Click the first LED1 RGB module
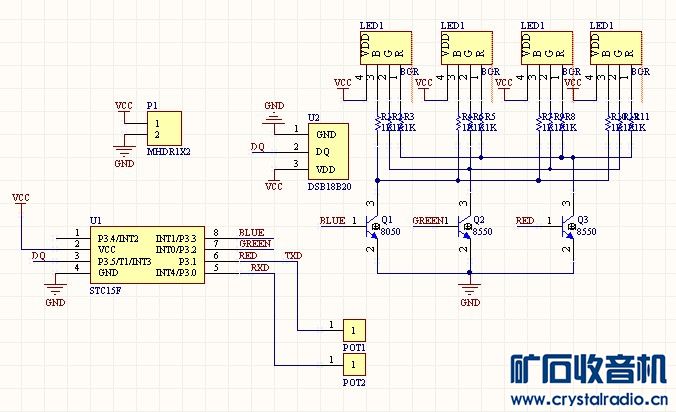The width and height of the screenshot is (676, 412). point(386,48)
